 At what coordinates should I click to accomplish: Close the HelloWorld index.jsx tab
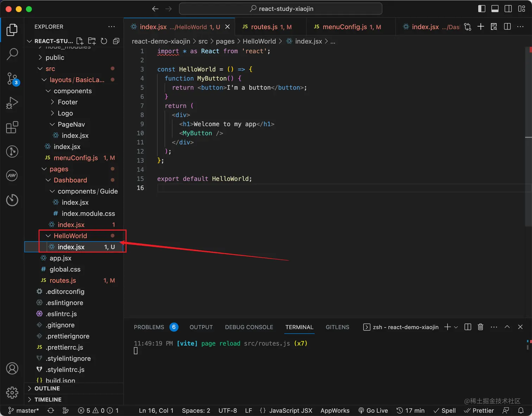pos(228,27)
